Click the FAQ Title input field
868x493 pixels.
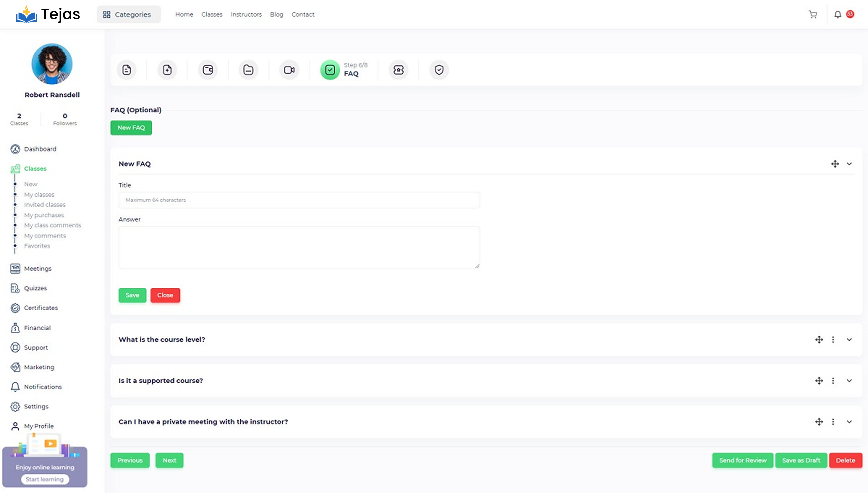pos(299,200)
